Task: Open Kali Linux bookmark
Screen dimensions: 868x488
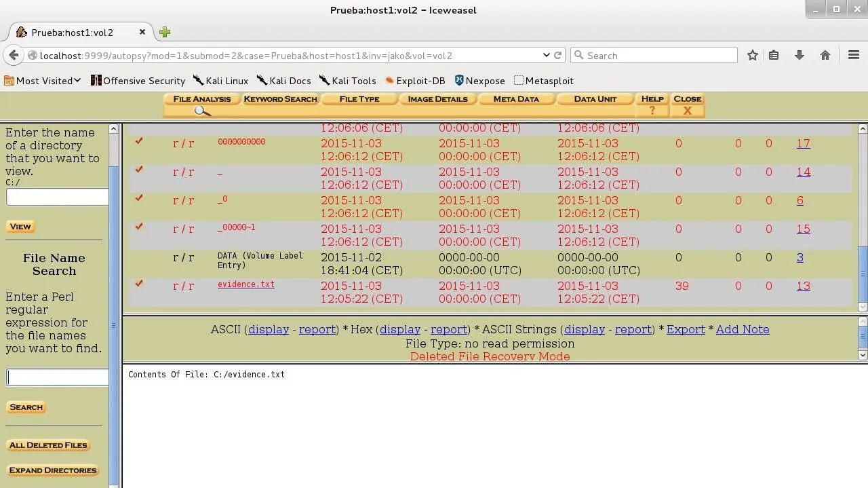Action: click(220, 80)
